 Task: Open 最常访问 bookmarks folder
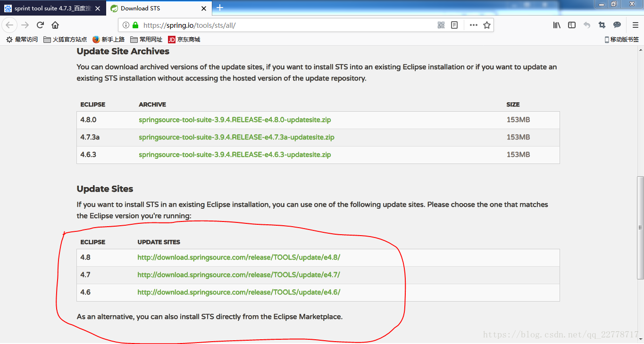(22, 40)
